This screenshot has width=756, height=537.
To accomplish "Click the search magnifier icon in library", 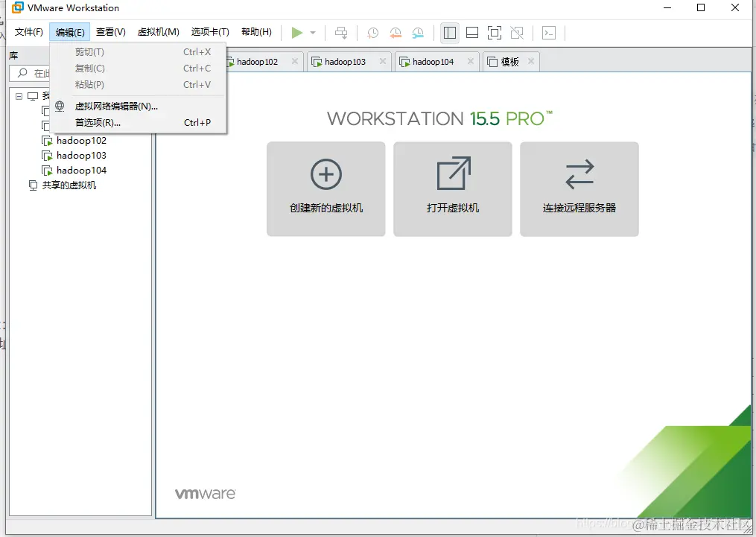I will 22,73.
